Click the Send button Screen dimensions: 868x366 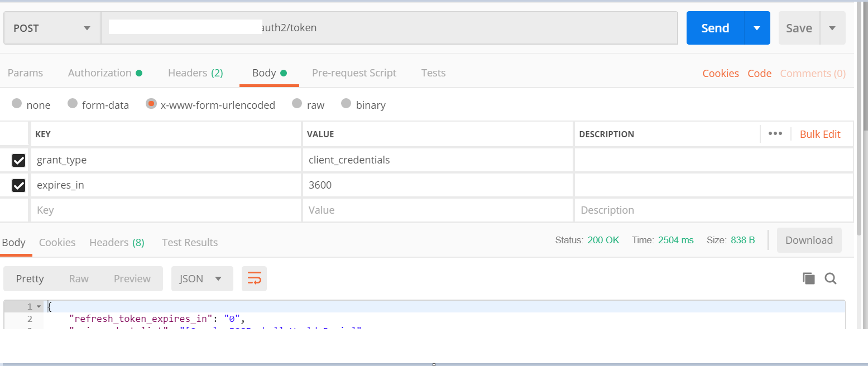point(715,27)
